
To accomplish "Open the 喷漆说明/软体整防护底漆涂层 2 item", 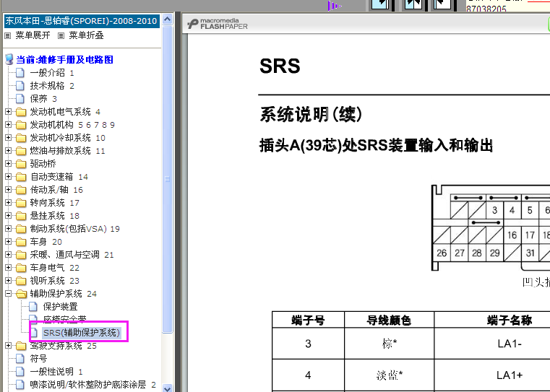I will pyautogui.click(x=93, y=384).
